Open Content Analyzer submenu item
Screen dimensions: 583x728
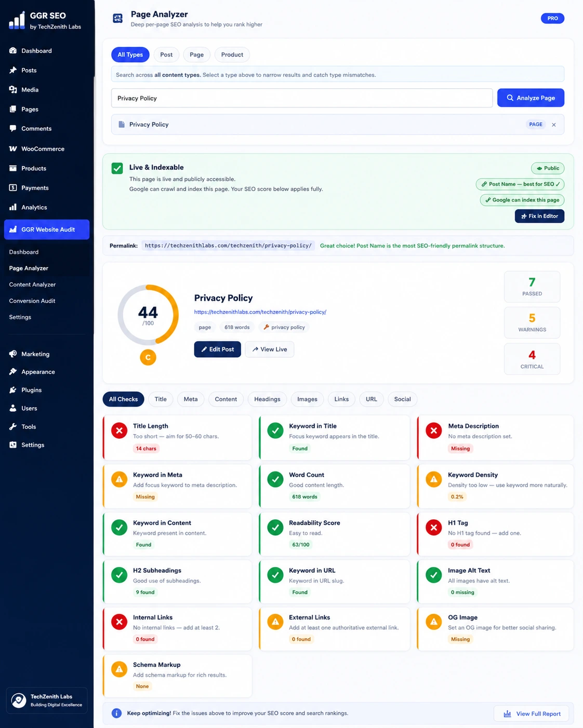(32, 285)
